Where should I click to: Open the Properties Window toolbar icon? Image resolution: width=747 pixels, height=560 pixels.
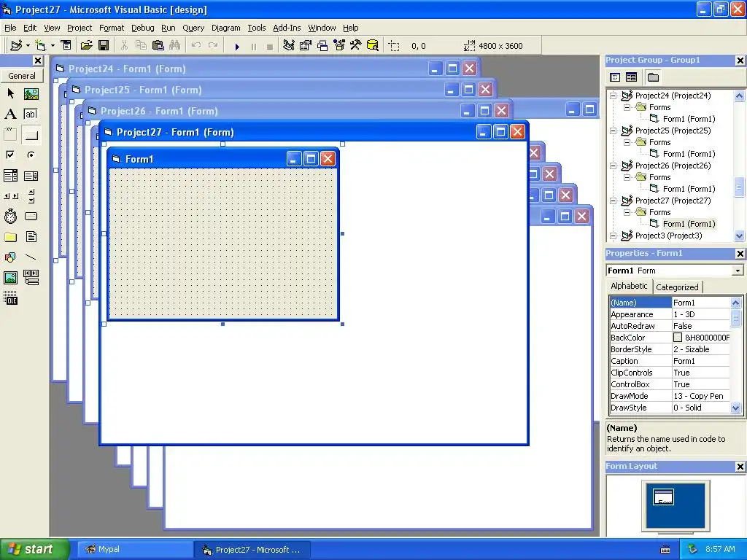tap(306, 46)
